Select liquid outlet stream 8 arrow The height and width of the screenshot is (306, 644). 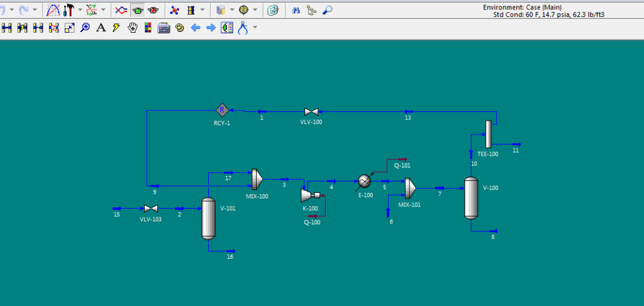click(493, 231)
